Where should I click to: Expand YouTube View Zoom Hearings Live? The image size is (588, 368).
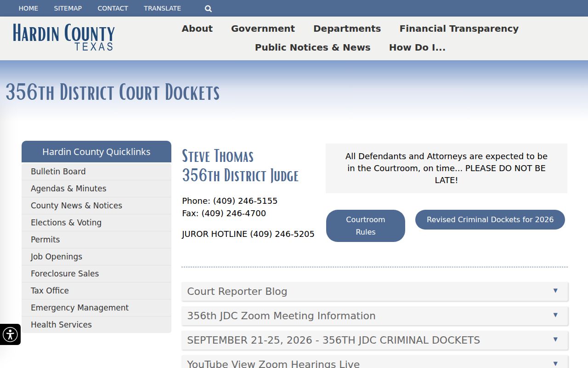point(375,362)
